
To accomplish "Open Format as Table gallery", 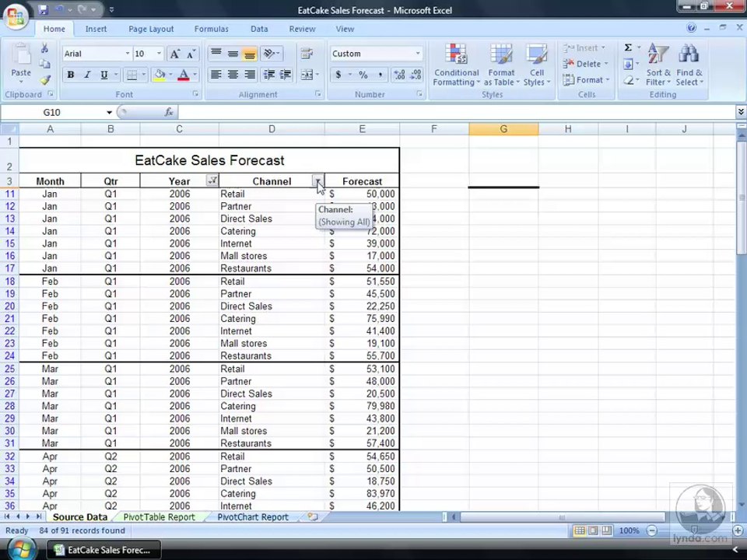I will 501,65.
